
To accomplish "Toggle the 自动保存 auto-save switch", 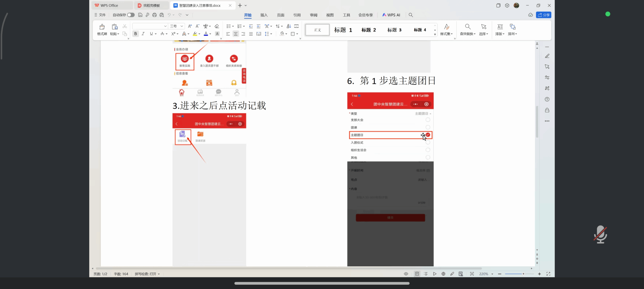I will pyautogui.click(x=131, y=15).
